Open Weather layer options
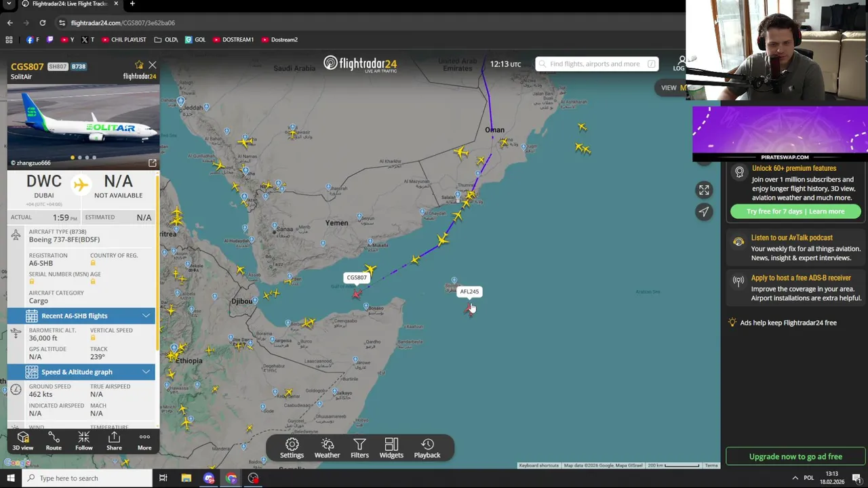 327,448
